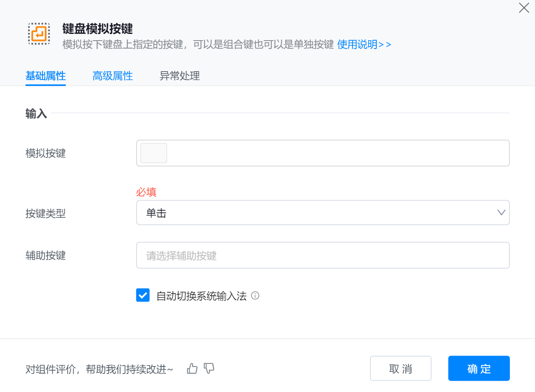Open the 高级属性 tab
Screen dimensions: 535x392
pyautogui.click(x=113, y=76)
